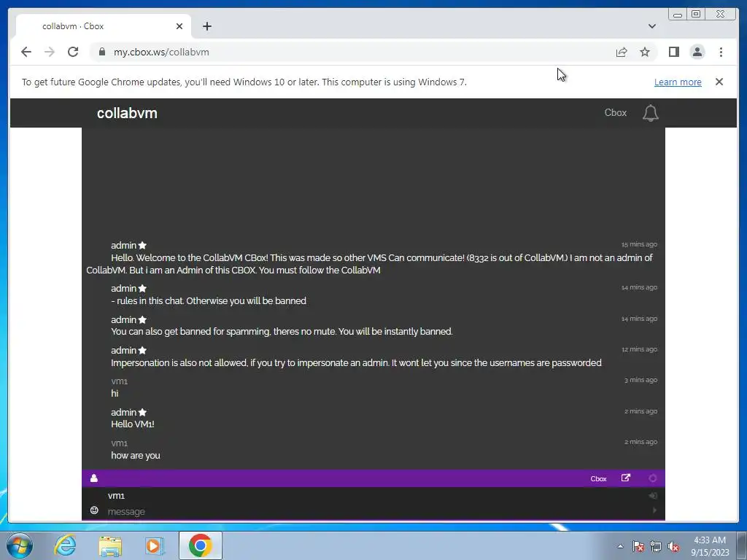Open the Learn more link

click(x=678, y=82)
